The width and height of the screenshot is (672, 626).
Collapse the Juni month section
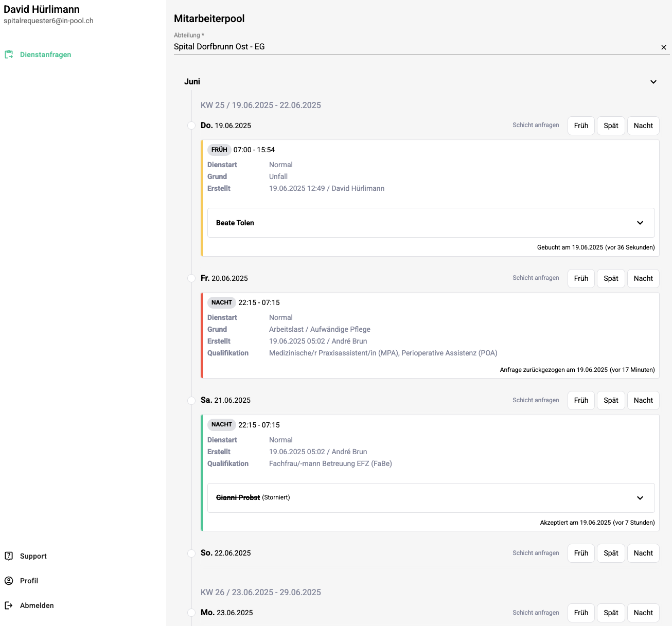653,82
